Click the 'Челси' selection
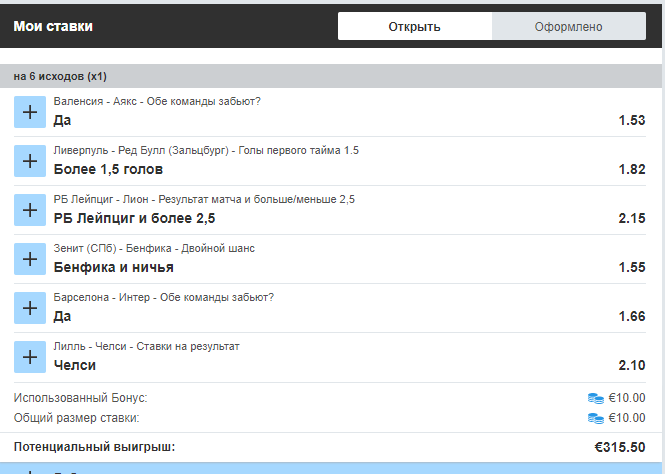Viewport: 665px width, 474px height. point(75,365)
